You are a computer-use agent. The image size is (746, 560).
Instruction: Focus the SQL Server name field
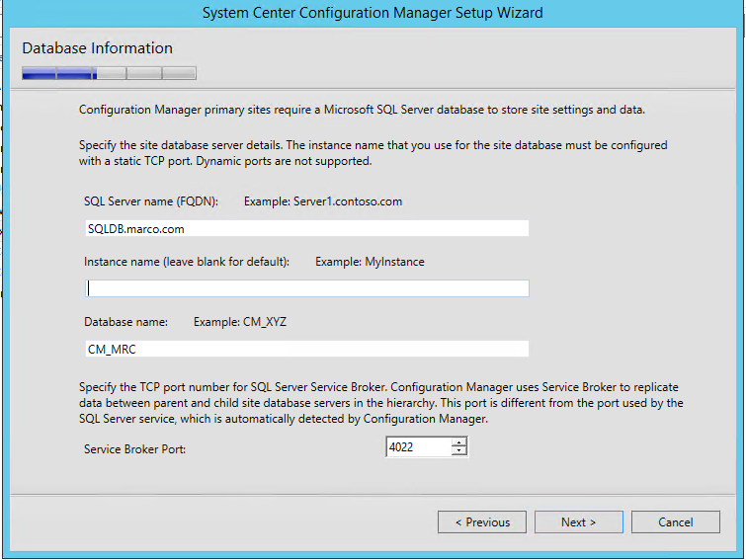pos(307,228)
